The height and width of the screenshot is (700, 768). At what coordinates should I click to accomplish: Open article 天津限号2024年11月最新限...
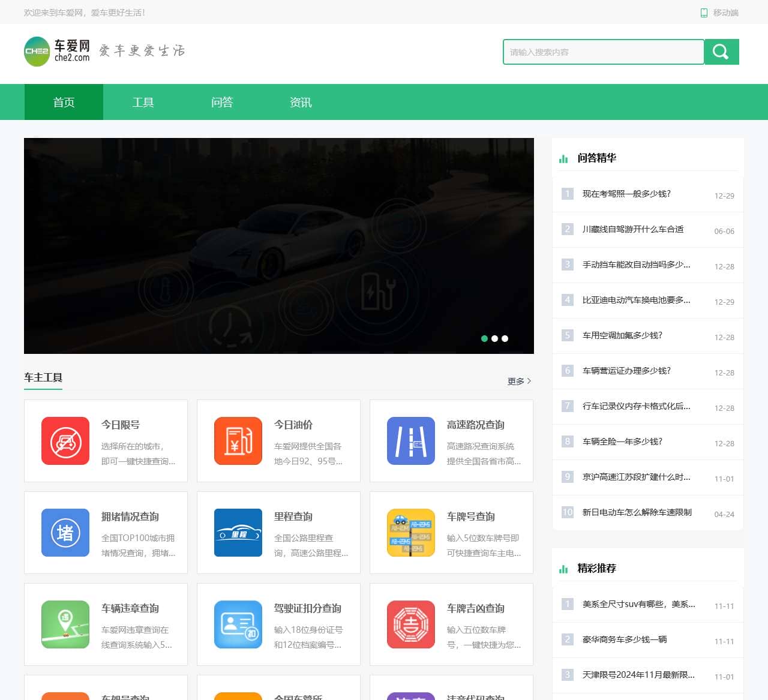(638, 675)
